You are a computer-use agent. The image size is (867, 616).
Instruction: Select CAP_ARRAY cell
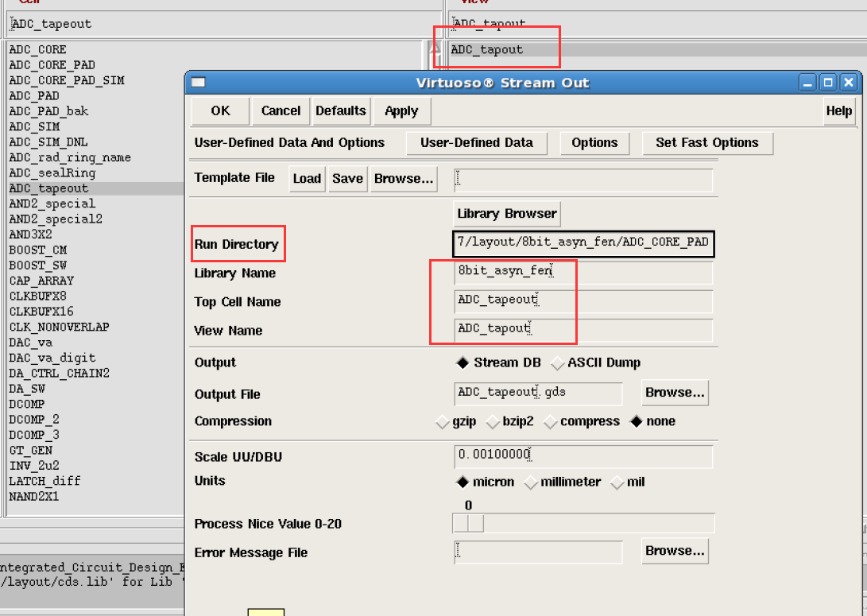point(41,281)
